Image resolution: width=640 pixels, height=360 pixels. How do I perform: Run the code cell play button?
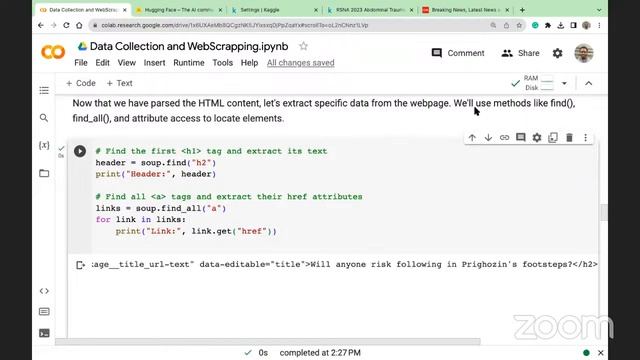pos(80,151)
